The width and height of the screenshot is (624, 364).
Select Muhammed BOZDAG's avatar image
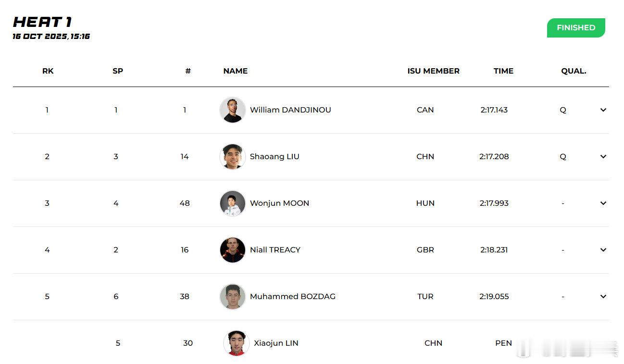point(233,297)
